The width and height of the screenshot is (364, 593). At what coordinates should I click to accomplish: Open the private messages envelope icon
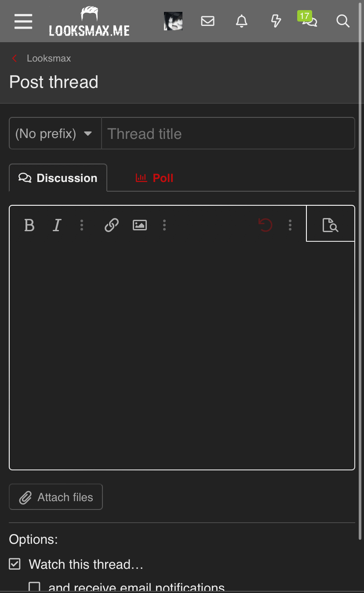tap(207, 21)
